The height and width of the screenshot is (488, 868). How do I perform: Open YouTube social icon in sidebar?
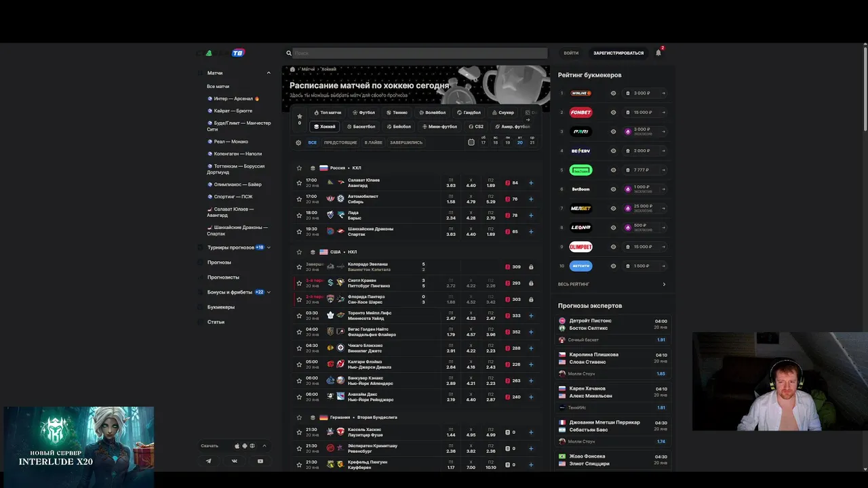click(x=260, y=461)
